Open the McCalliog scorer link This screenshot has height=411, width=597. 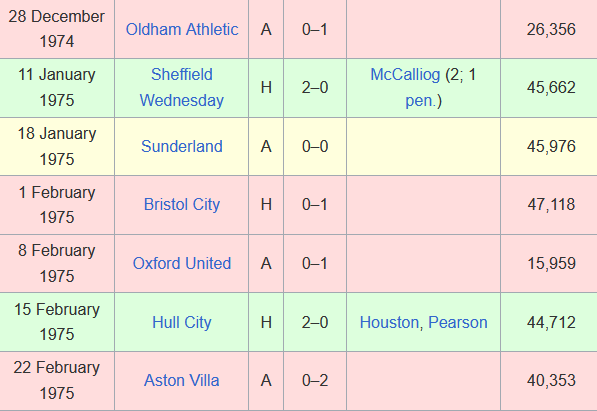[x=405, y=75]
